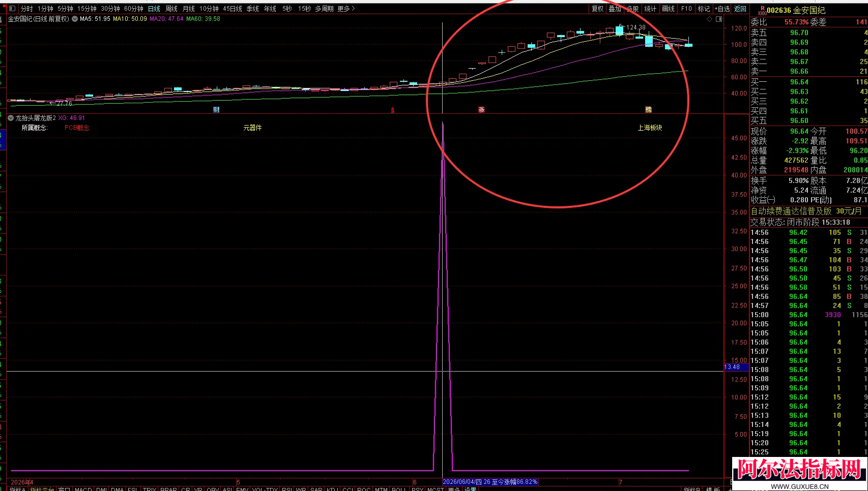
Task: Add stock with +自选 button
Action: coord(722,9)
